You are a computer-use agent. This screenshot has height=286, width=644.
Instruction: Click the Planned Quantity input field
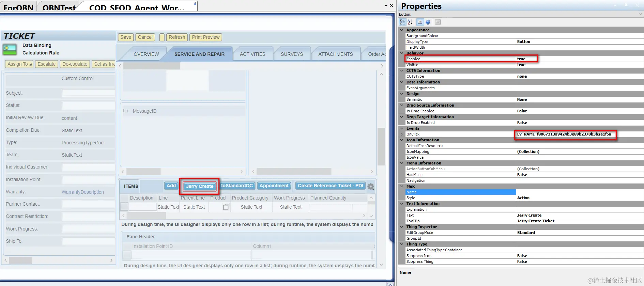(330, 207)
